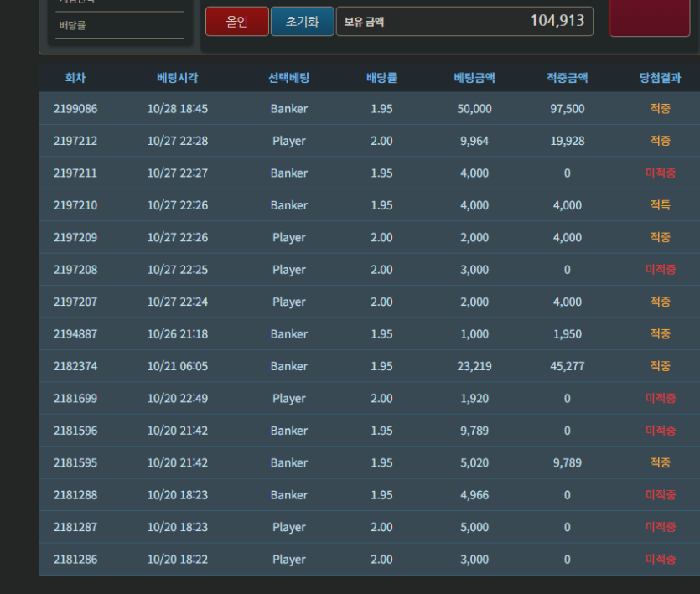The height and width of the screenshot is (594, 700).
Task: Click the 적중금액 column header
Action: tap(568, 78)
